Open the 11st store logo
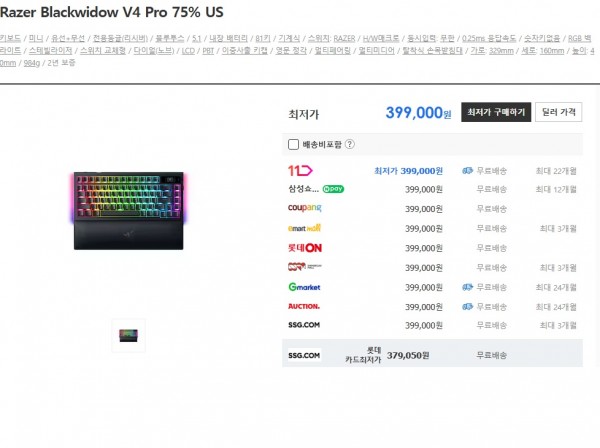 pyautogui.click(x=300, y=171)
